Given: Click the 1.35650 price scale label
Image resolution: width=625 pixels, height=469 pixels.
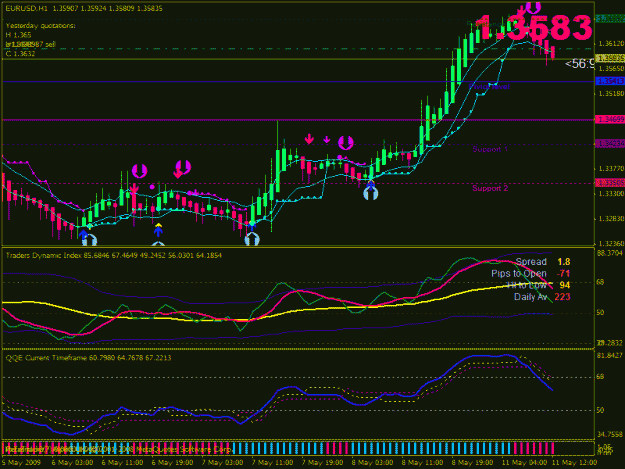Looking at the screenshot, I should (611, 69).
